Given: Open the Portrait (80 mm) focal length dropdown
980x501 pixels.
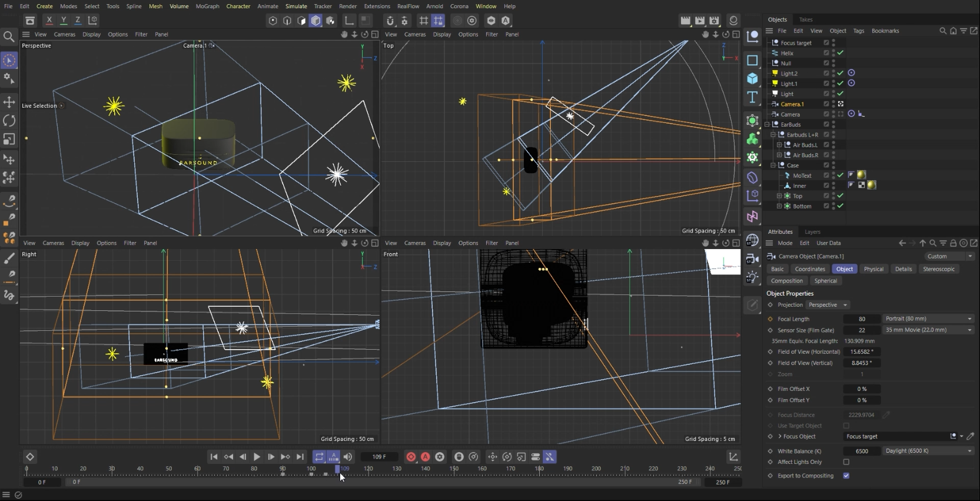Looking at the screenshot, I should point(928,318).
